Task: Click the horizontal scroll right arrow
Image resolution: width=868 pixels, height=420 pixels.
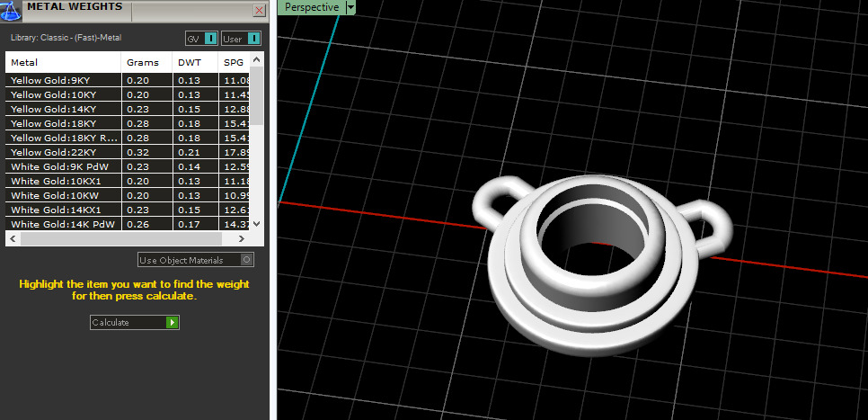Action: 242,239
